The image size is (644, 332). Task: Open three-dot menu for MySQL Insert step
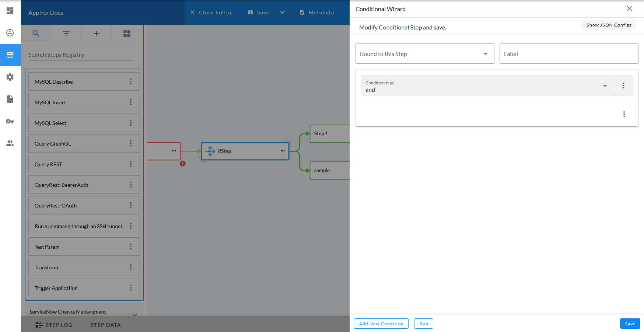130,102
